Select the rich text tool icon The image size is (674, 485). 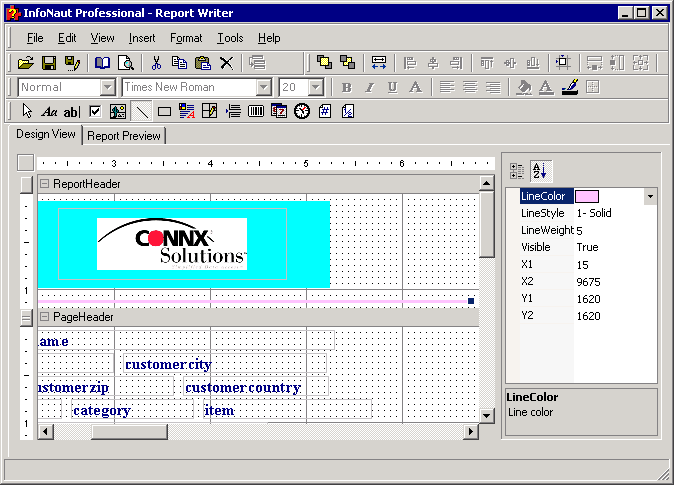[x=187, y=112]
